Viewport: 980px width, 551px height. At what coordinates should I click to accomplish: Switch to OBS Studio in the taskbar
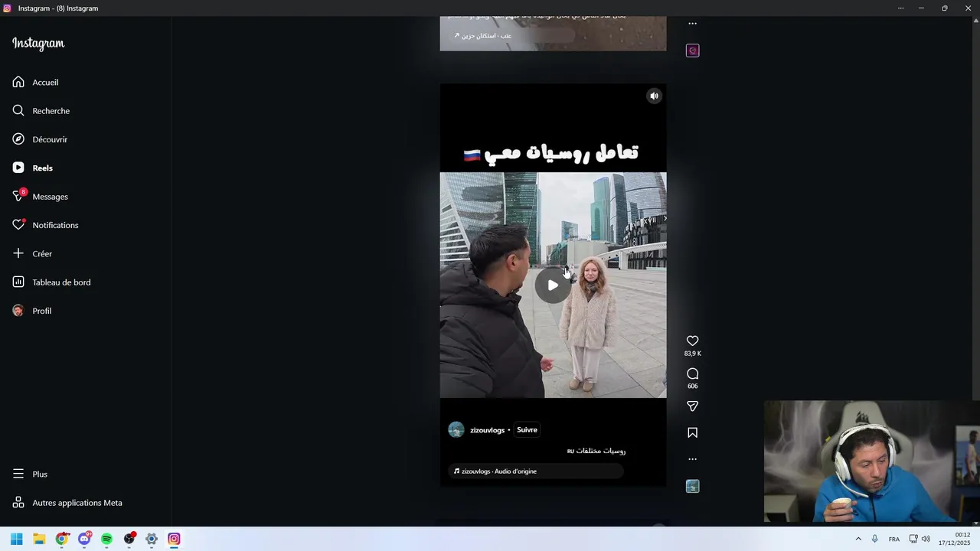pyautogui.click(x=129, y=539)
